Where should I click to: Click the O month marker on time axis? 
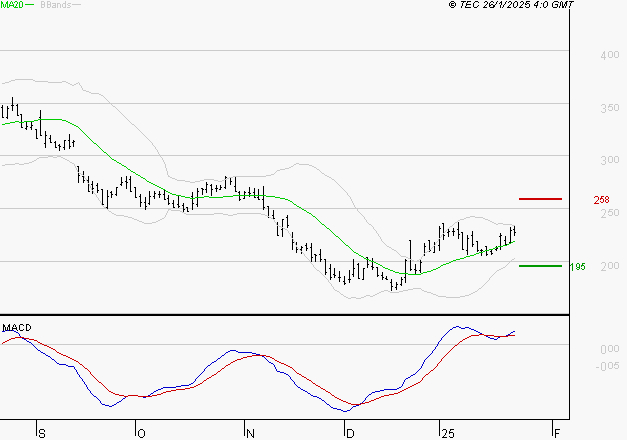pos(141,434)
